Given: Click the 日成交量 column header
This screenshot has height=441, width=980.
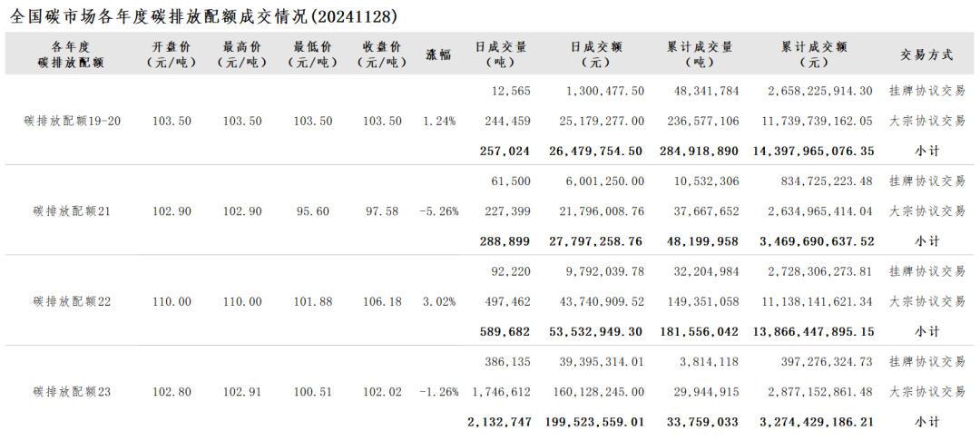Looking at the screenshot, I should 501,54.
